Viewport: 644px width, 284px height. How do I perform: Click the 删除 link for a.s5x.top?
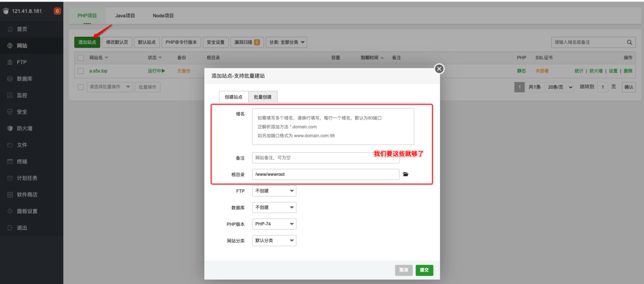(628, 71)
